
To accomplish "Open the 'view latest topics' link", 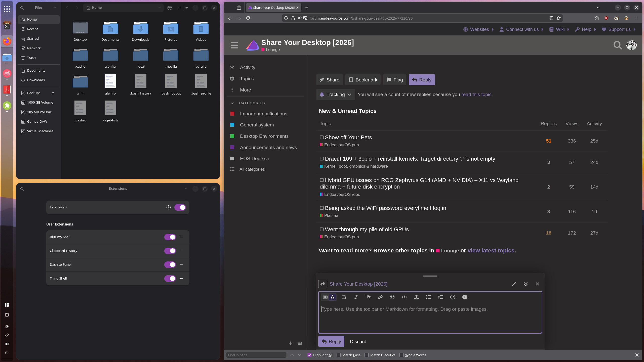I will (491, 250).
